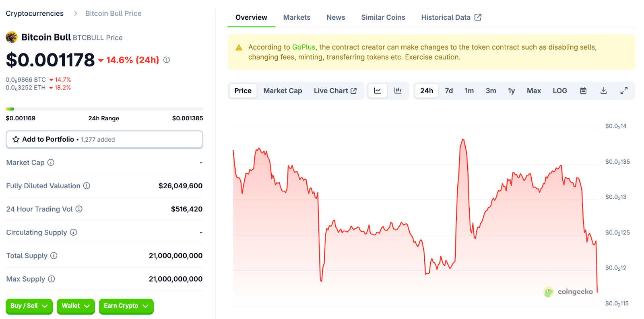Click the price chart peak near $0.0₂14

(463, 140)
